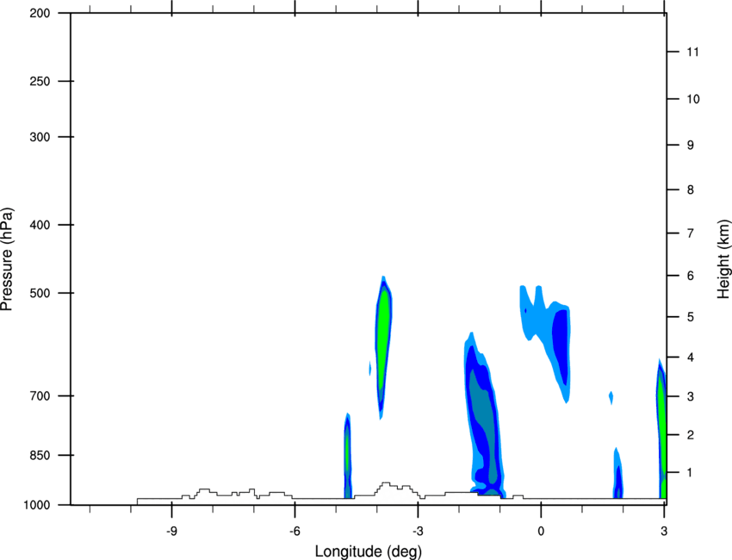The width and height of the screenshot is (732, 560).
Task: Click the 6 km height label
Action: pyautogui.click(x=691, y=276)
